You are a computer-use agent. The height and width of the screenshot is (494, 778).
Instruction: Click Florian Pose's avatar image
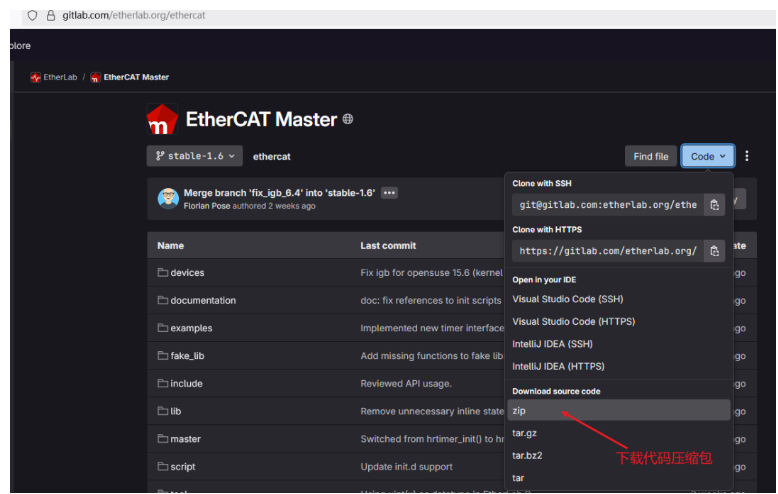168,198
